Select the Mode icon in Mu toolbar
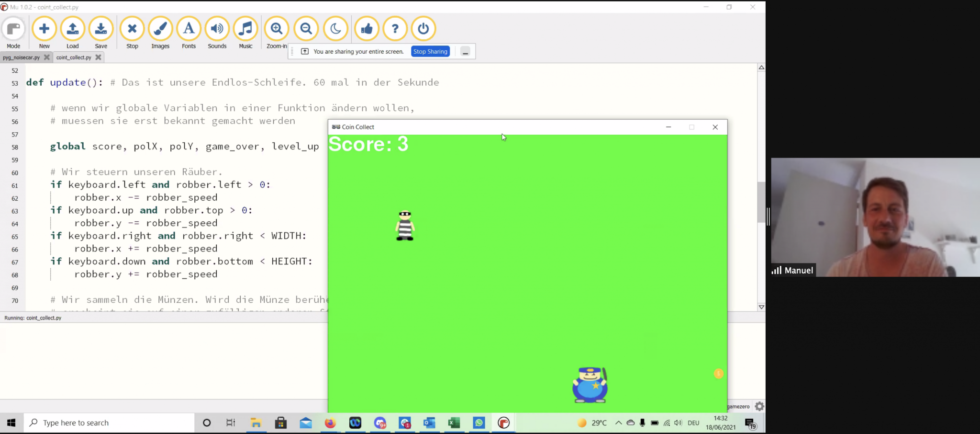Image resolution: width=980 pixels, height=434 pixels. click(13, 29)
